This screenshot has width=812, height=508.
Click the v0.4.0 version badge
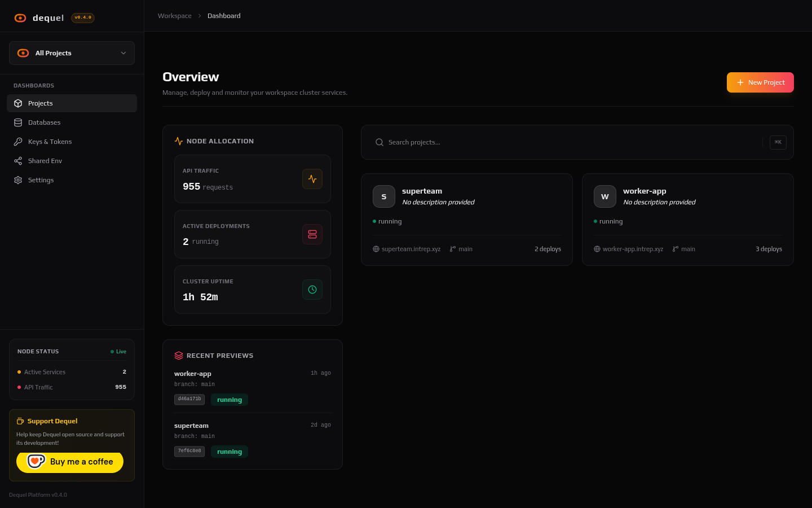click(x=83, y=17)
